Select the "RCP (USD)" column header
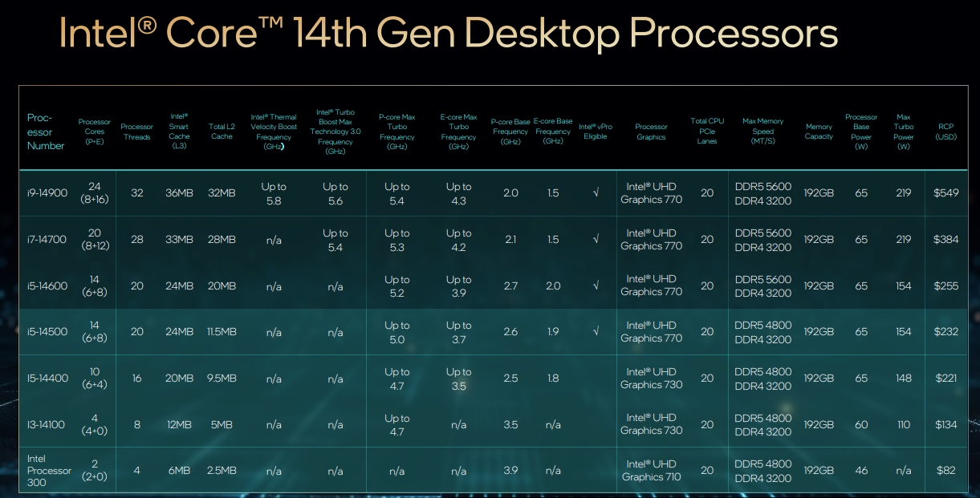 coord(946,132)
